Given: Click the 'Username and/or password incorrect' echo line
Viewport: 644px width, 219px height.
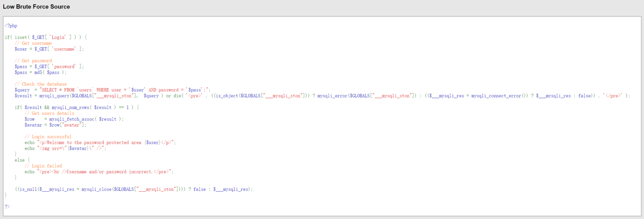Looking at the screenshot, I should click(99, 172).
